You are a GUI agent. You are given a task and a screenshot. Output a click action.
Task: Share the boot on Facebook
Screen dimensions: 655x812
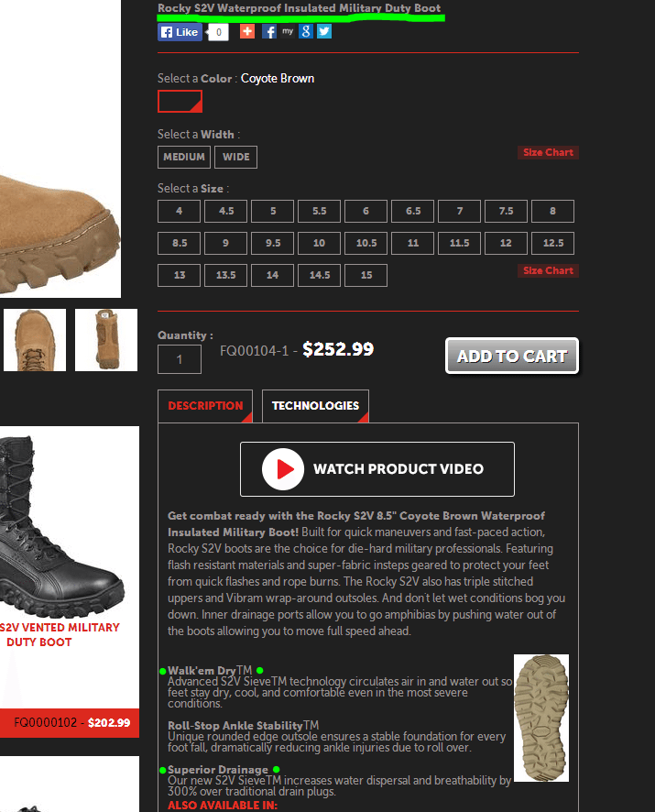point(268,31)
